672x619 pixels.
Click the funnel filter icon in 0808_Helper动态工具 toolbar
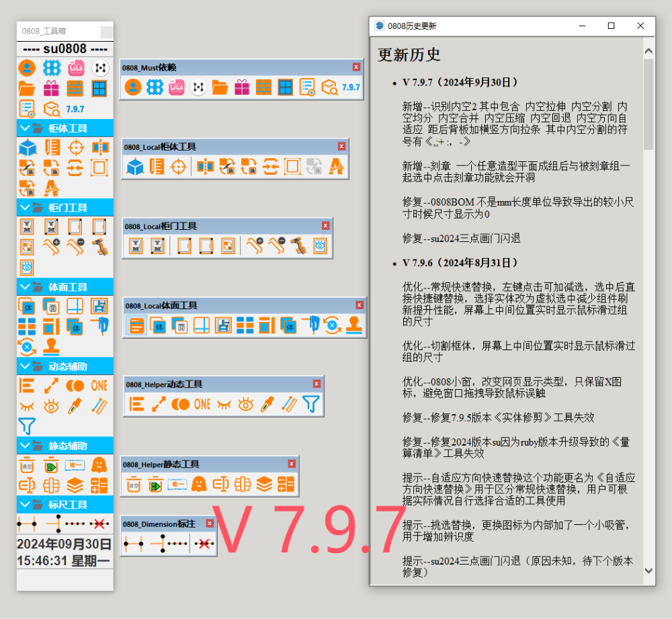click(x=311, y=405)
